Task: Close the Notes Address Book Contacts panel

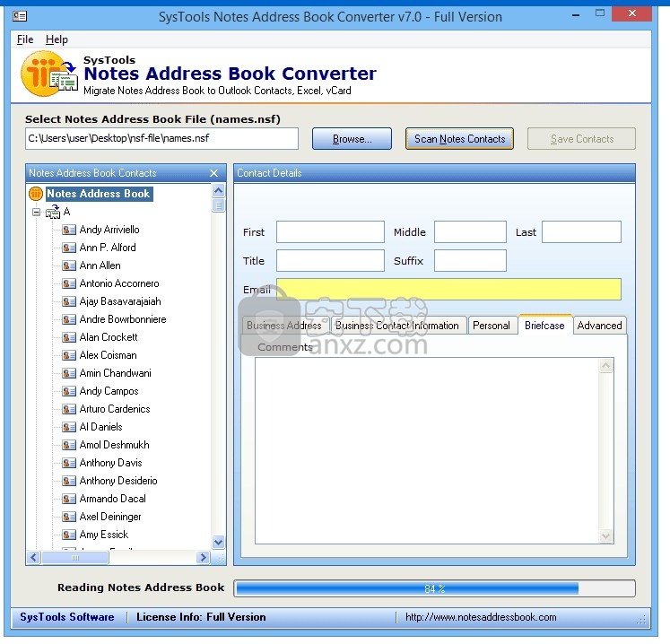Action: pos(213,173)
